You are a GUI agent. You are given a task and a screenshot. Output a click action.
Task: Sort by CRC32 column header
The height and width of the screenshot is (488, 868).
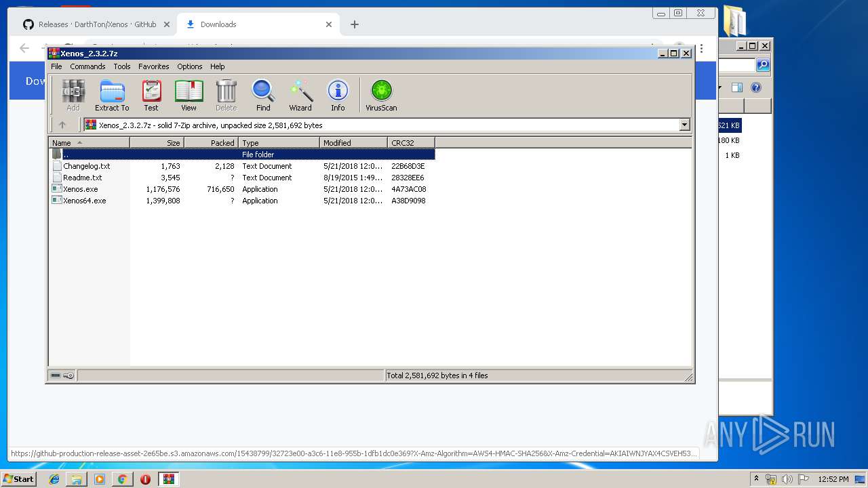click(411, 142)
